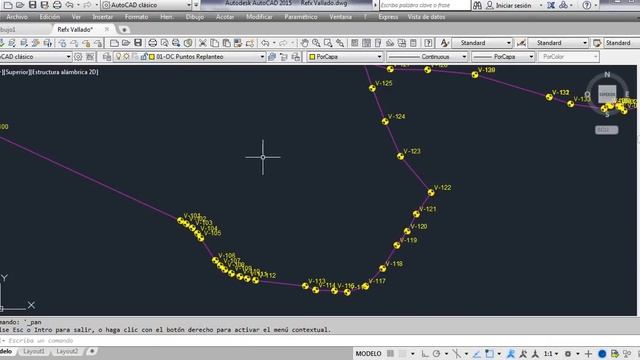Click the yellow layer color swatch in layer dropdown

152,57
